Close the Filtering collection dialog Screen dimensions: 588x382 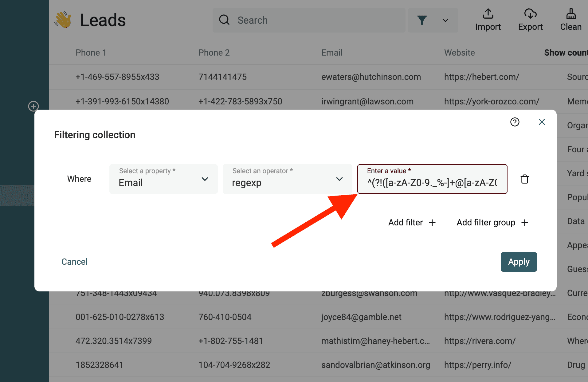click(x=542, y=122)
